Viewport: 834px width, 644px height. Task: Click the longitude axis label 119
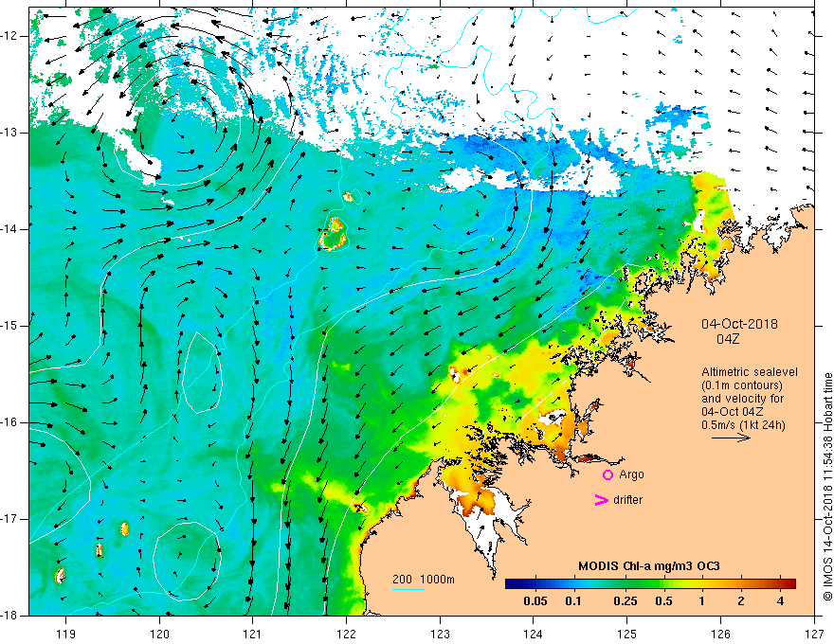(x=66, y=634)
